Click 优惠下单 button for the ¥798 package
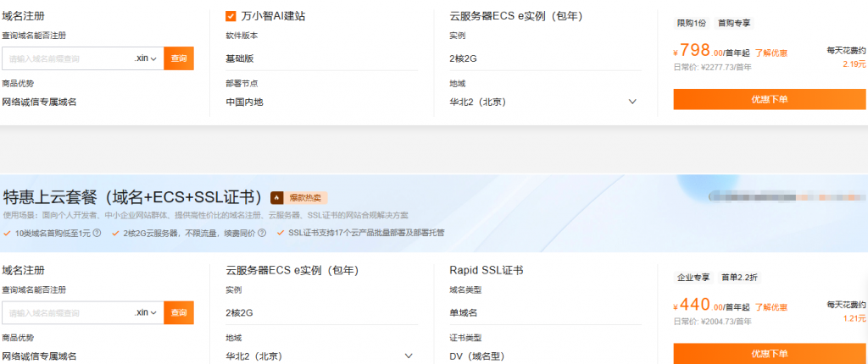 point(769,99)
